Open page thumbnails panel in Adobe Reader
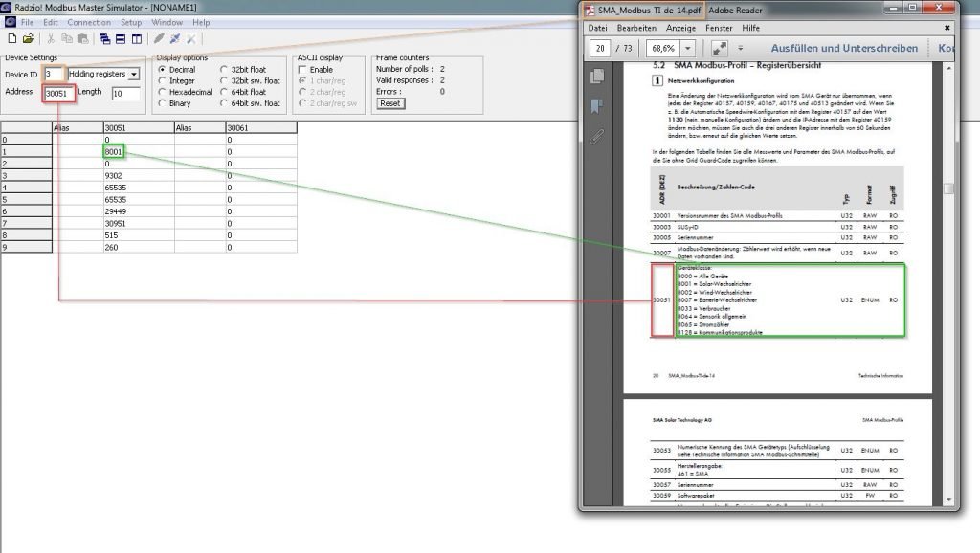 coord(597,77)
